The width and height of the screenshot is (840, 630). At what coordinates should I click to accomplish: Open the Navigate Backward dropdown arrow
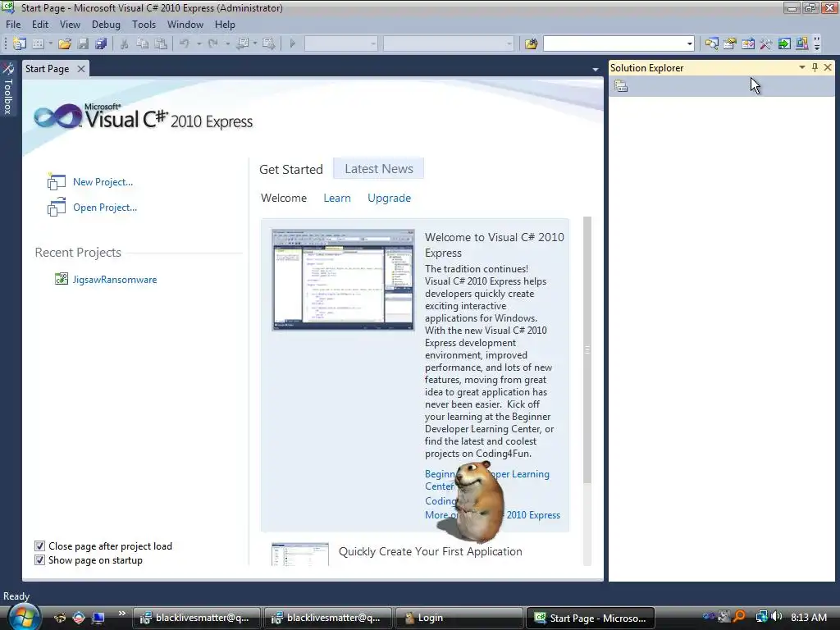point(255,43)
